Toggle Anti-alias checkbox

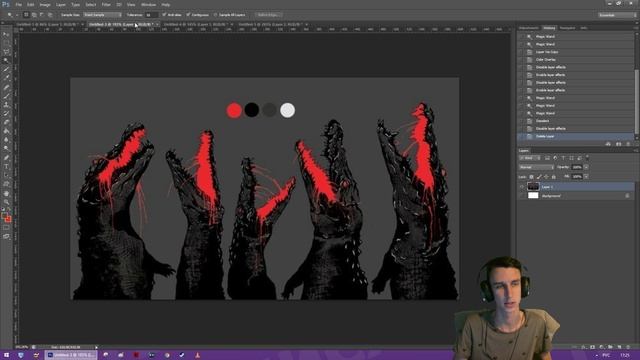(x=164, y=15)
